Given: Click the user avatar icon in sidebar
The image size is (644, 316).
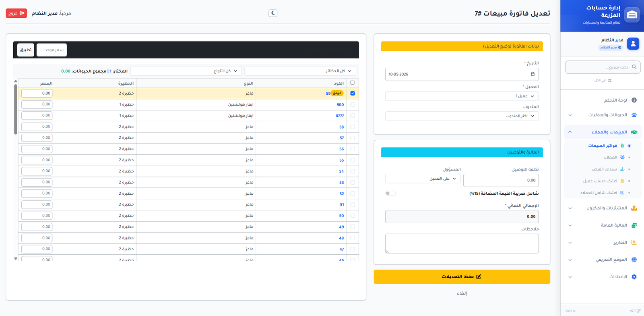Looking at the screenshot, I should [x=633, y=44].
